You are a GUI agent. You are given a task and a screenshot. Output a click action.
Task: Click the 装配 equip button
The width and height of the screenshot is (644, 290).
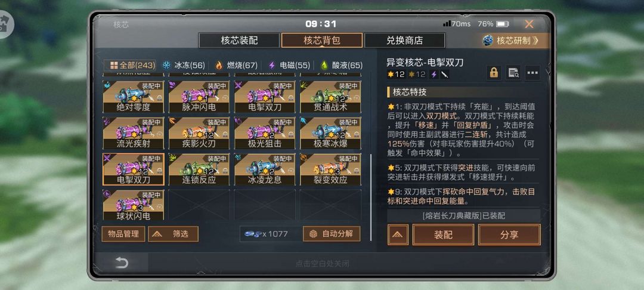443,235
